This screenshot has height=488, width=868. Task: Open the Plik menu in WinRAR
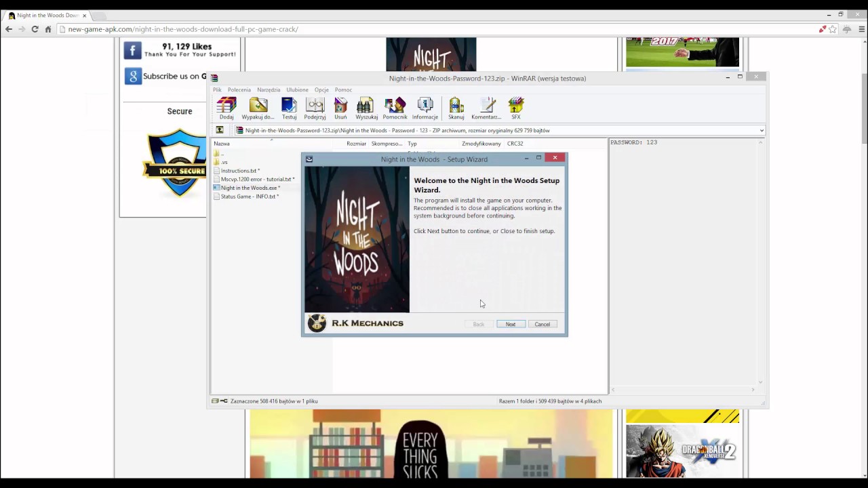tap(217, 89)
